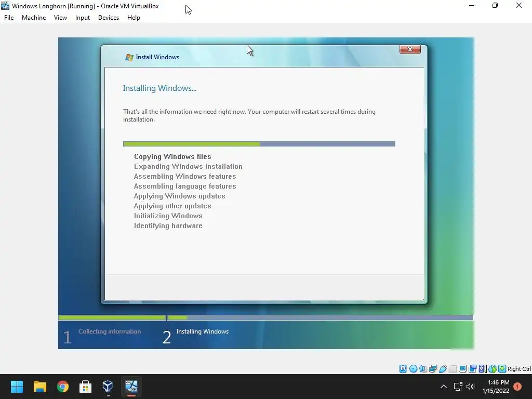Close the Install Windows dialog with red X
Image resolution: width=532 pixels, height=399 pixels.
pyautogui.click(x=410, y=49)
